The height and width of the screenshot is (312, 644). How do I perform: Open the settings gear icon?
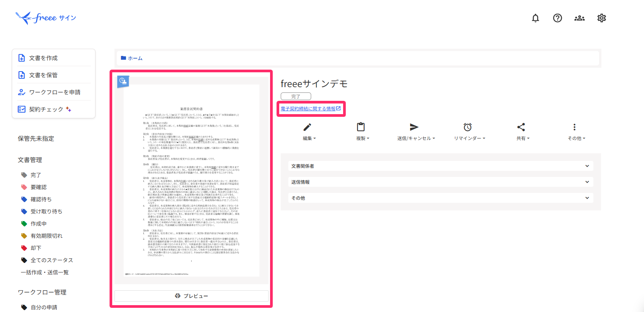601,18
